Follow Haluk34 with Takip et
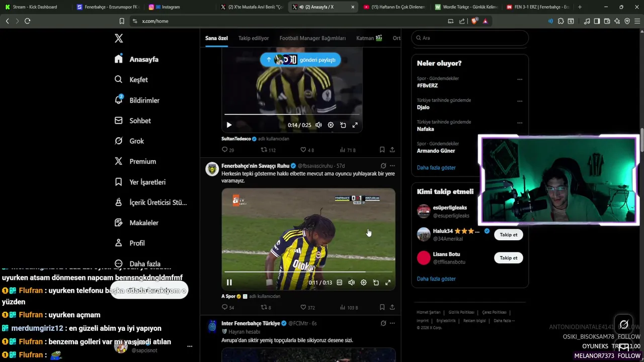The height and width of the screenshot is (362, 644). tap(508, 235)
